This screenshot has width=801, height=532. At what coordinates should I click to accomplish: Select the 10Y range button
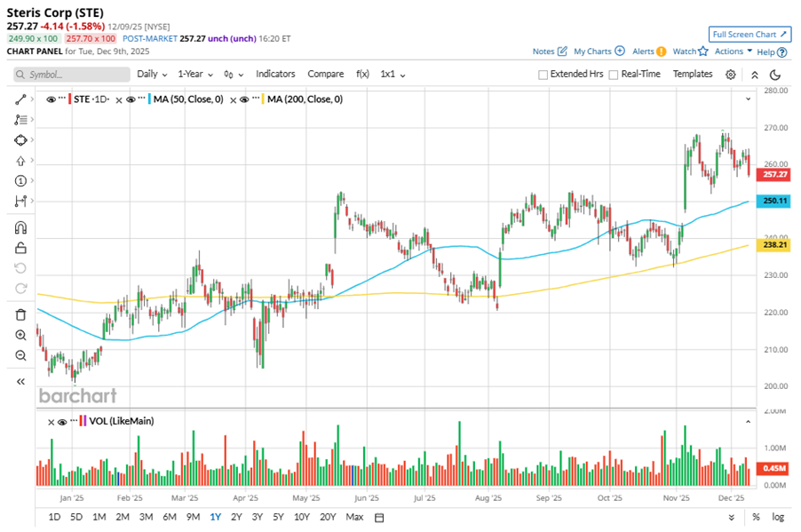coord(302,517)
